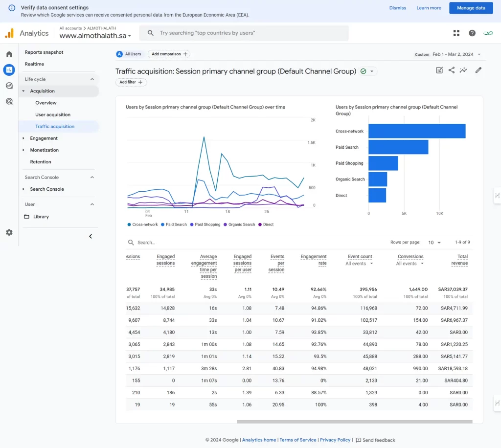Image resolution: width=501 pixels, height=448 pixels.
Task: Select User acquisition report
Action: [53, 114]
